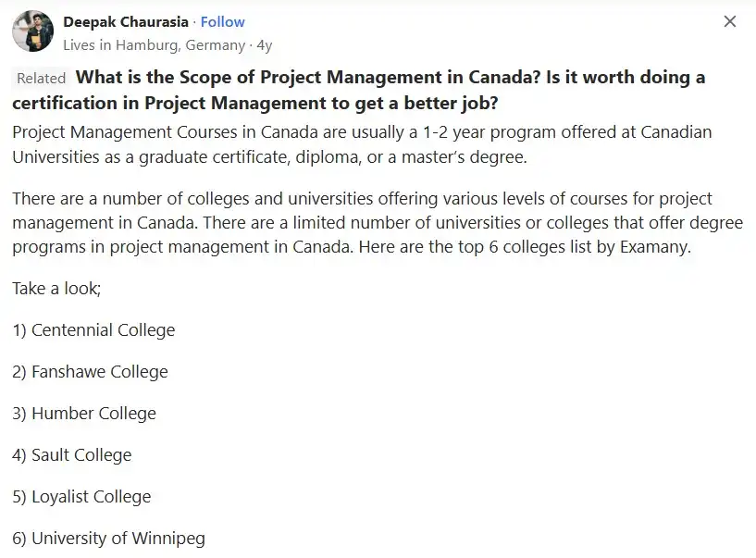
Task: Click the 4y answer timestamp
Action: [265, 44]
